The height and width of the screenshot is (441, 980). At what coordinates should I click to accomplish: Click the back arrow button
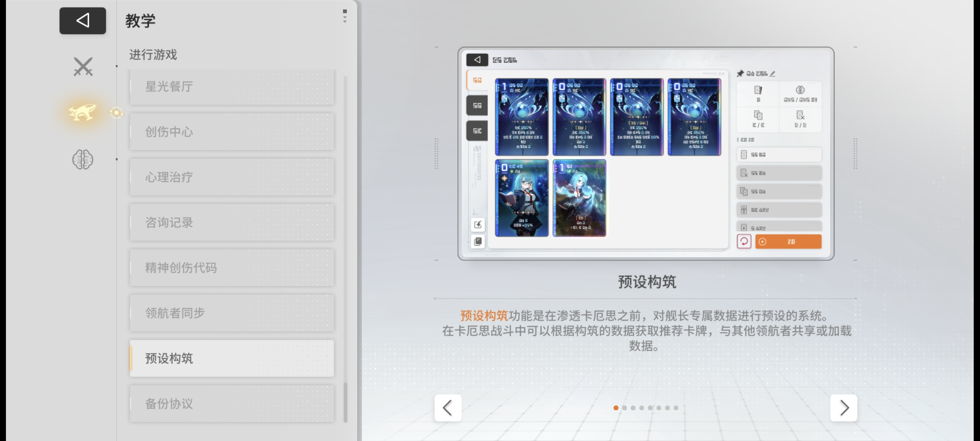click(83, 21)
